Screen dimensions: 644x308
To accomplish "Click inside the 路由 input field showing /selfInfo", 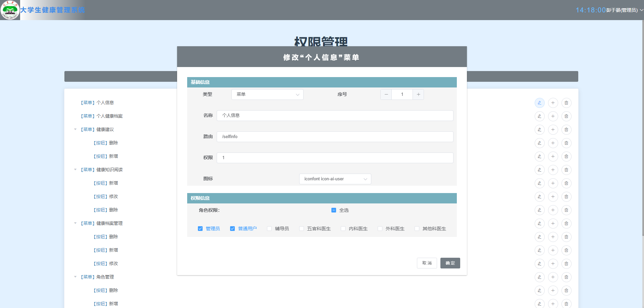I will [335, 136].
